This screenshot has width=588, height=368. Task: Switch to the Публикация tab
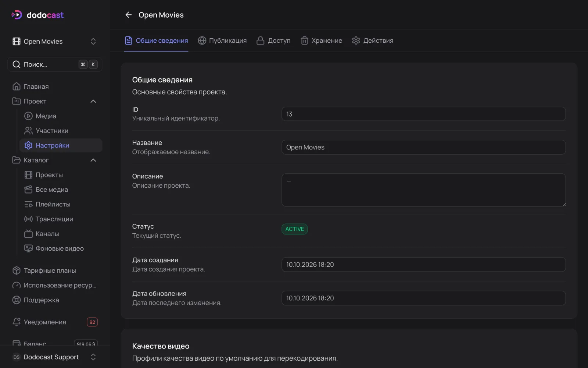tap(222, 40)
